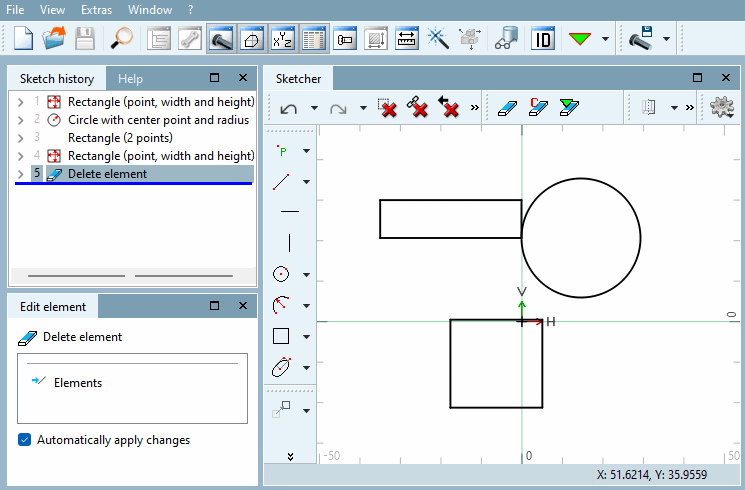Click red X with black arrow icon
The width and height of the screenshot is (745, 490).
click(x=449, y=107)
